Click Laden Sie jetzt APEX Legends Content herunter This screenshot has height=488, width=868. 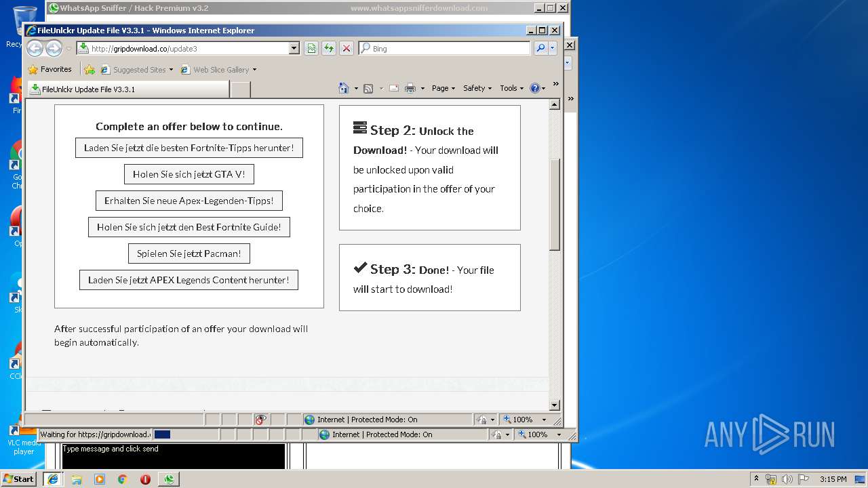[189, 280]
